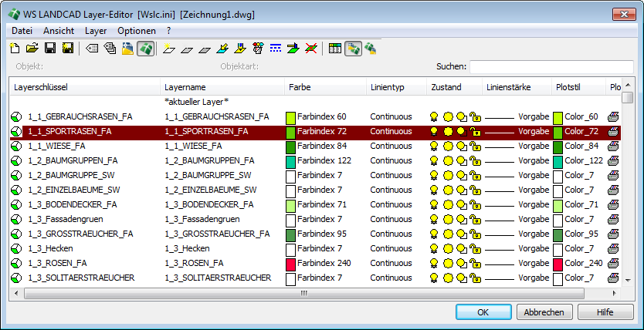Toggle printer plot icon for 1_3_ROSEN_FA
Screen dimensions: 644x330
click(614, 264)
